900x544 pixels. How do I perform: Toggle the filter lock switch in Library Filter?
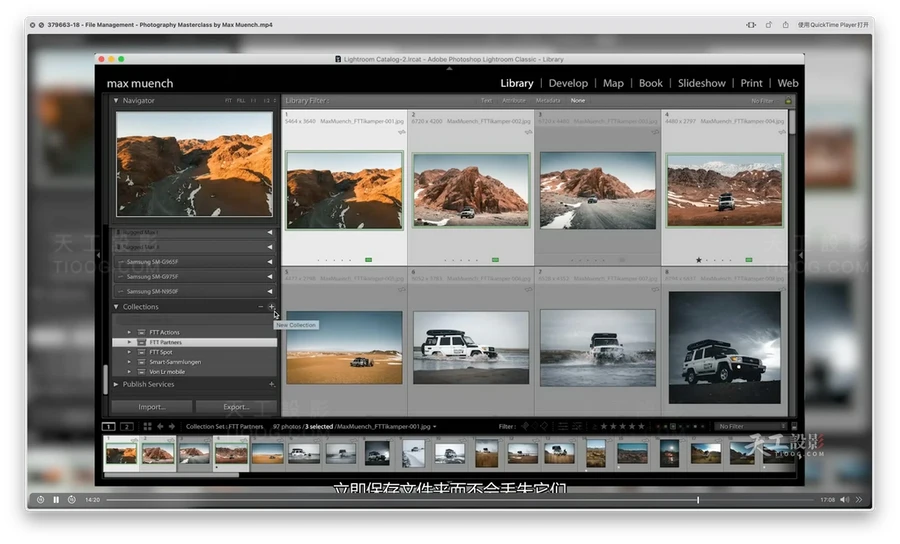[x=788, y=100]
